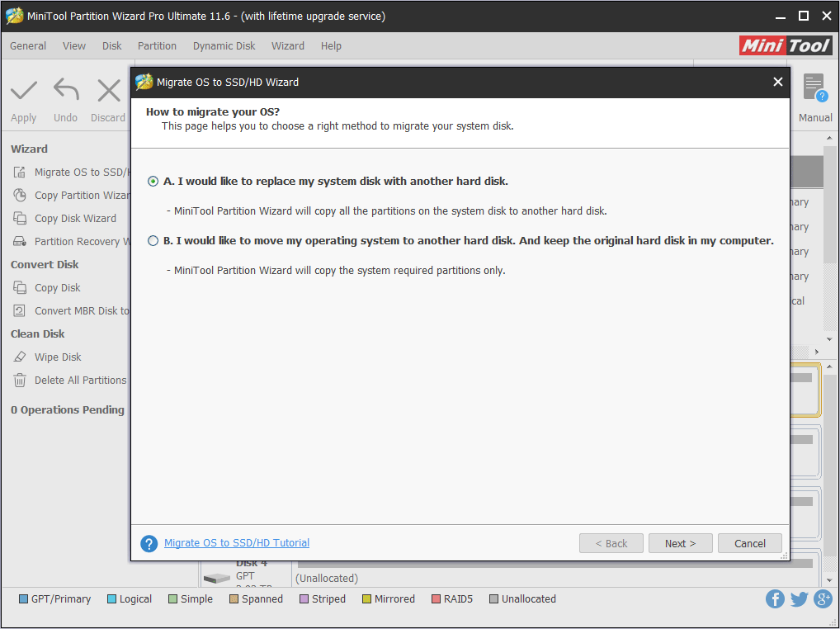Viewport: 840px width, 629px height.
Task: Click the Undo arrow icon
Action: [67, 89]
